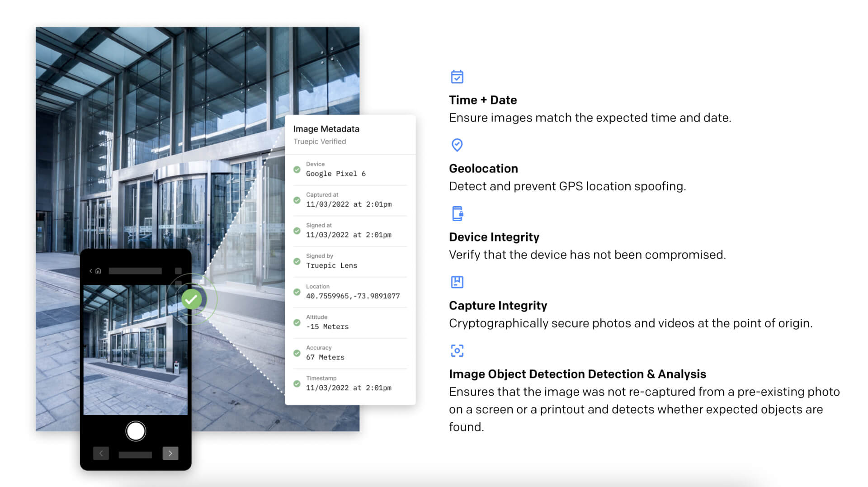Tap the left arrow button on phone
868x487 pixels.
pos(101,453)
